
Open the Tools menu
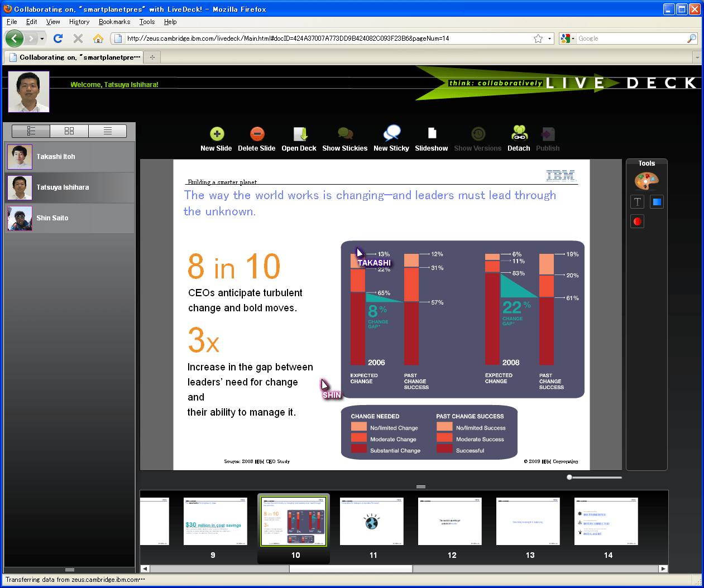(x=147, y=22)
